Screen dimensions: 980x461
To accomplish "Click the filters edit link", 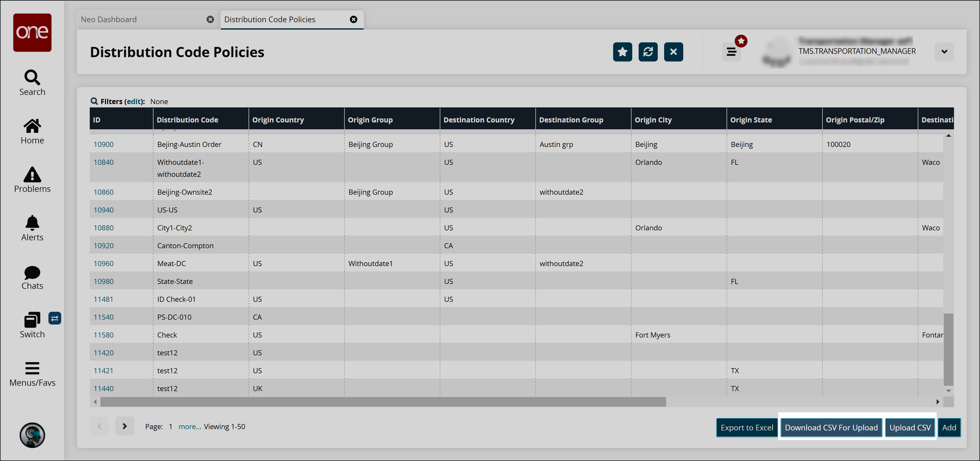I will [134, 101].
